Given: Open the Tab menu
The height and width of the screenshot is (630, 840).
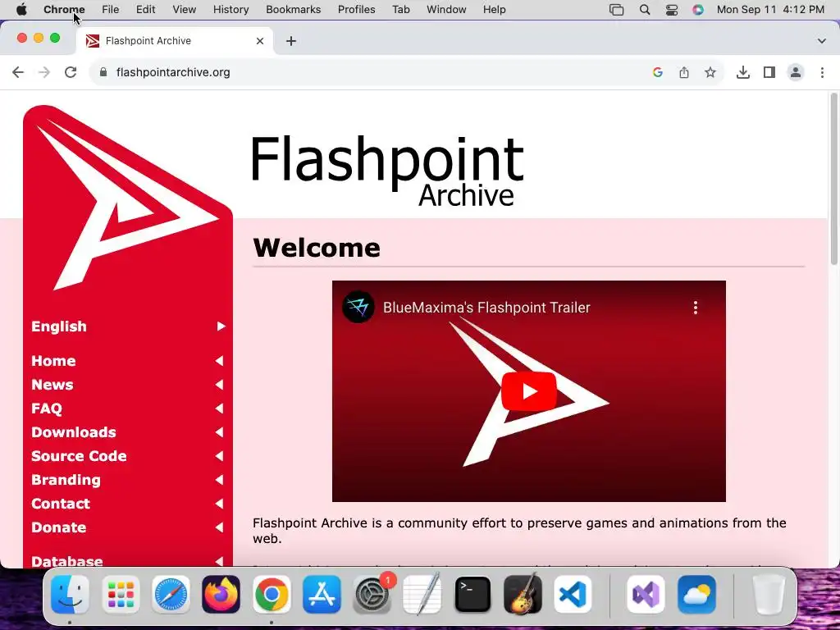Looking at the screenshot, I should (x=400, y=10).
